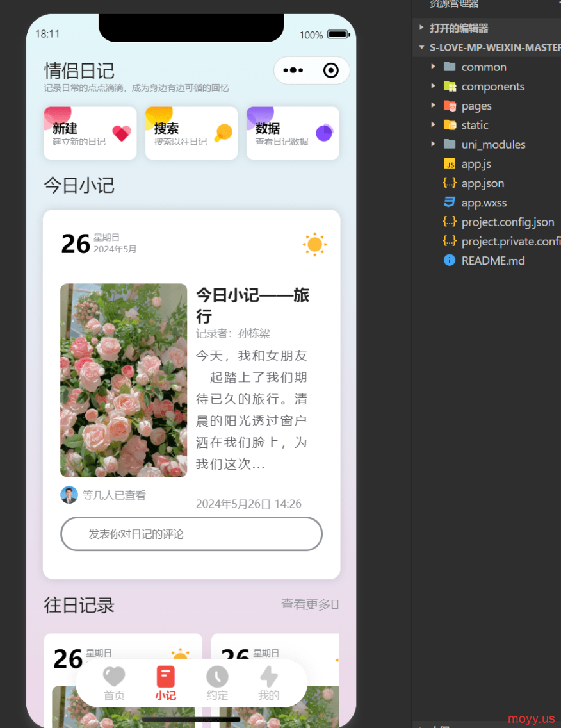
Task: Expand the 打开的编辑器 section
Action: (421, 28)
